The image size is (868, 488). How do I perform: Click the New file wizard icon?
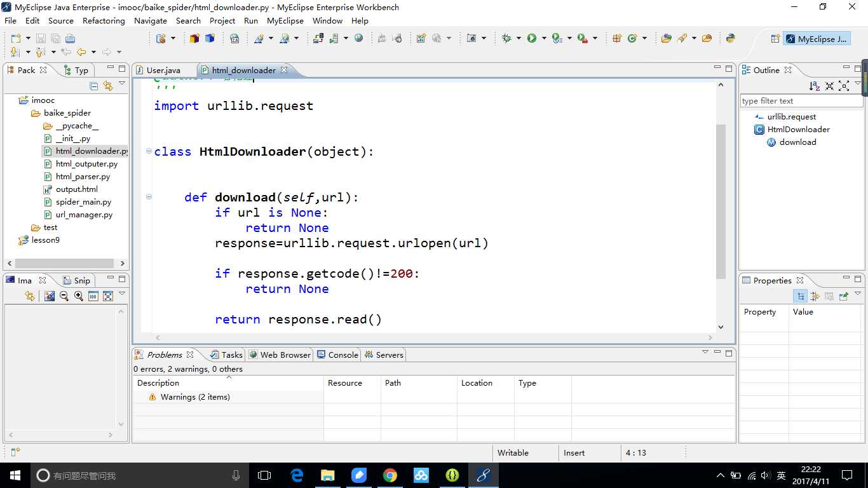(x=16, y=39)
